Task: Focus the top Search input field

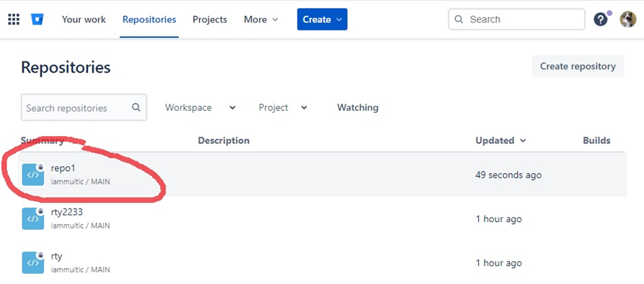Action: pyautogui.click(x=522, y=19)
